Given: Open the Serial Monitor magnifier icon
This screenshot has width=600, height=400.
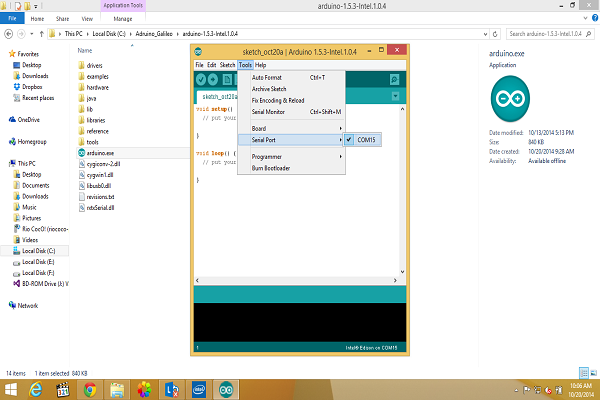Looking at the screenshot, I should coord(394,79).
